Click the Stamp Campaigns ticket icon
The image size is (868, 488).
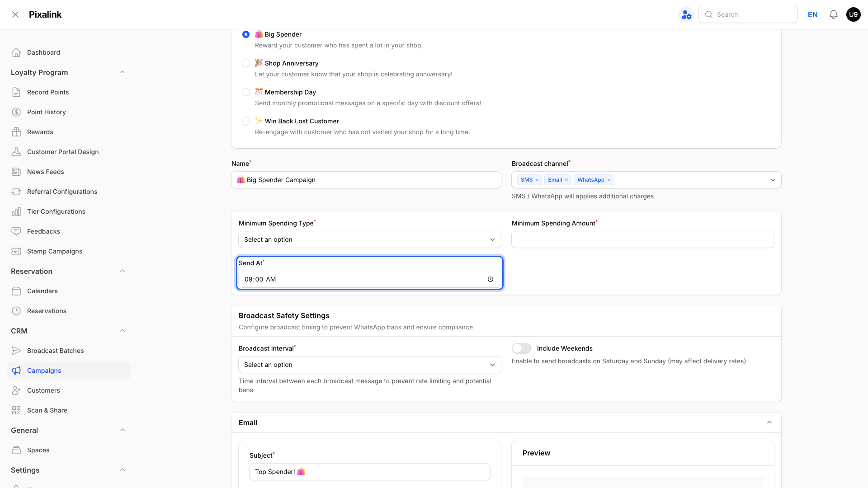click(x=16, y=251)
